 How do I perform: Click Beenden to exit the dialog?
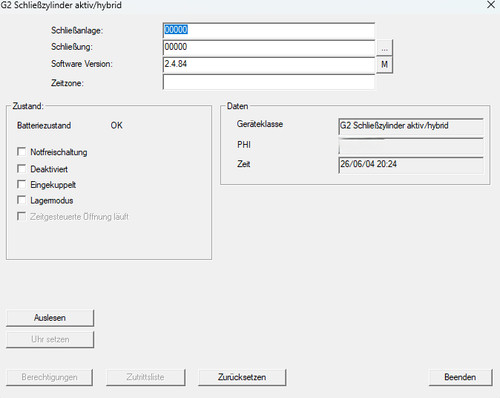460,377
